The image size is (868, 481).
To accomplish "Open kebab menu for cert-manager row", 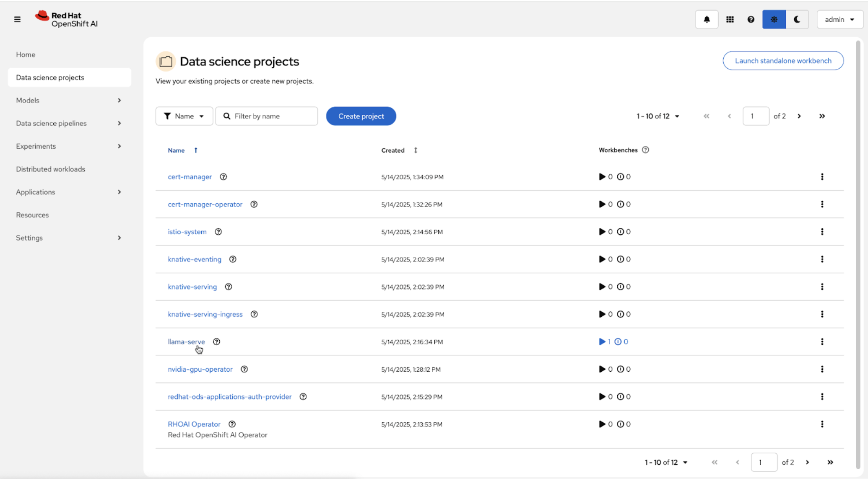I will click(822, 177).
